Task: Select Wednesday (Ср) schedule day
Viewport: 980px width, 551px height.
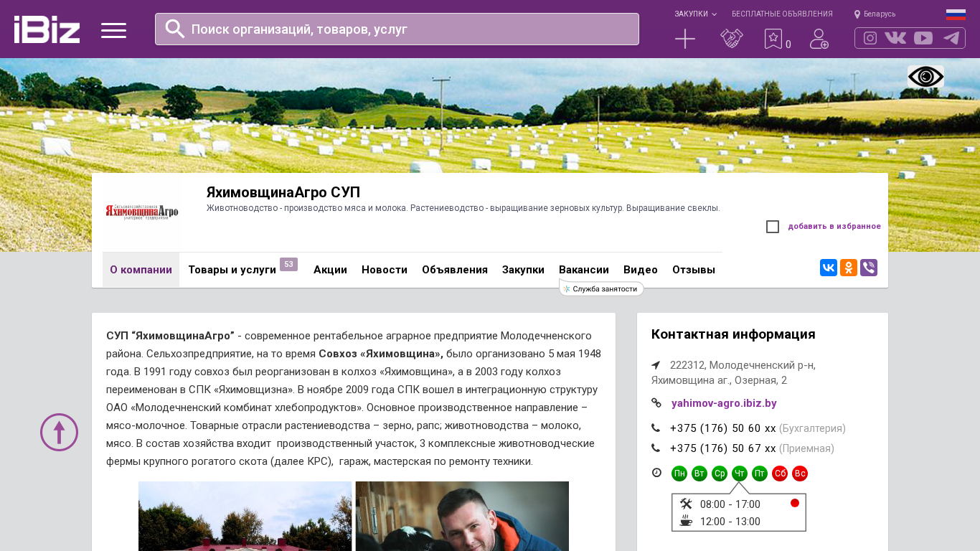Action: coord(720,474)
